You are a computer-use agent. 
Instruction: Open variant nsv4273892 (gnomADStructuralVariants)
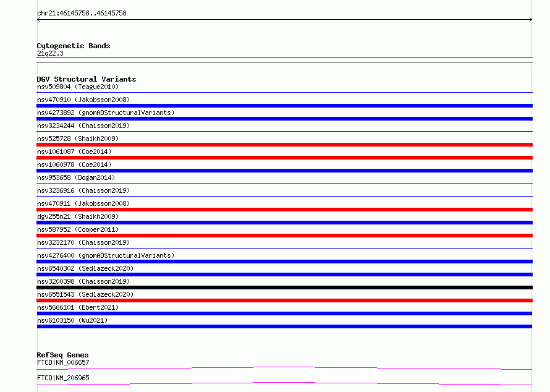106,113
